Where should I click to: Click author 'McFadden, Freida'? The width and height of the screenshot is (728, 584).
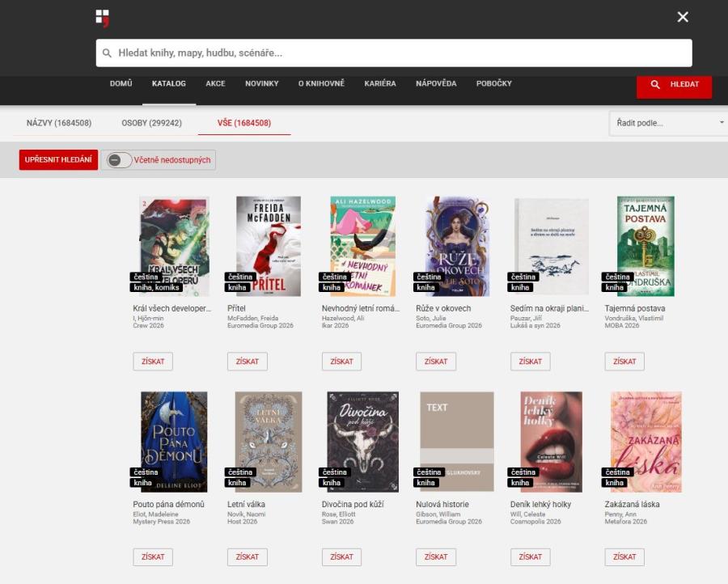(x=252, y=319)
